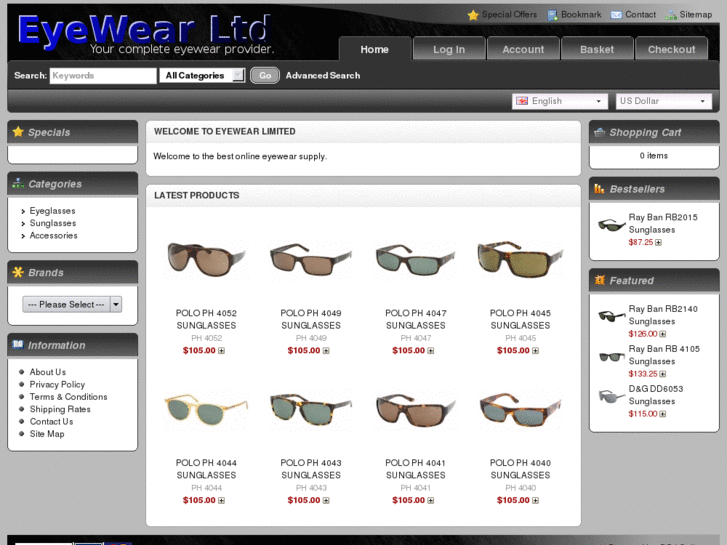
Task: Click the POLO PH 4052 sunglasses image
Action: click(206, 259)
